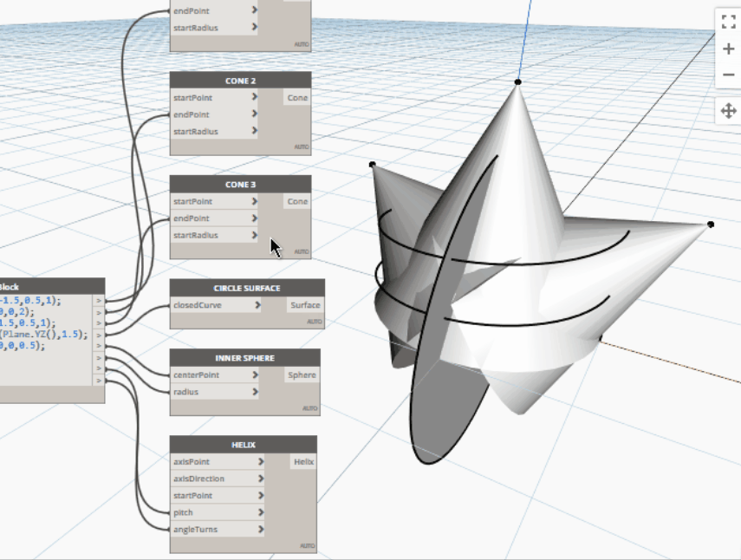
Task: Click the centerPoint input on INNER SPHERE
Action: tap(214, 374)
